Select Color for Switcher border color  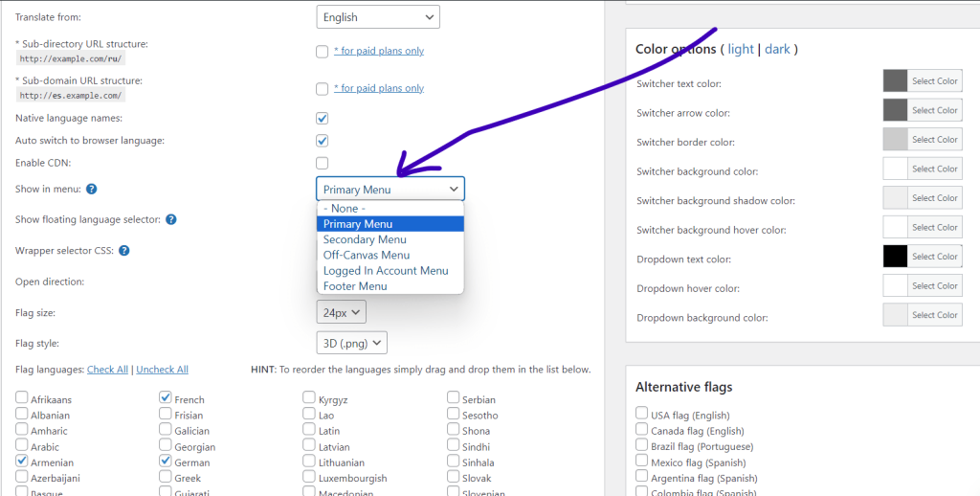point(934,140)
